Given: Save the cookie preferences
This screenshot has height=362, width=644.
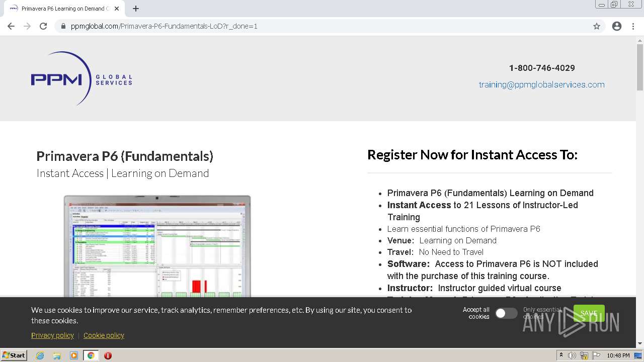Looking at the screenshot, I should pyautogui.click(x=589, y=313).
